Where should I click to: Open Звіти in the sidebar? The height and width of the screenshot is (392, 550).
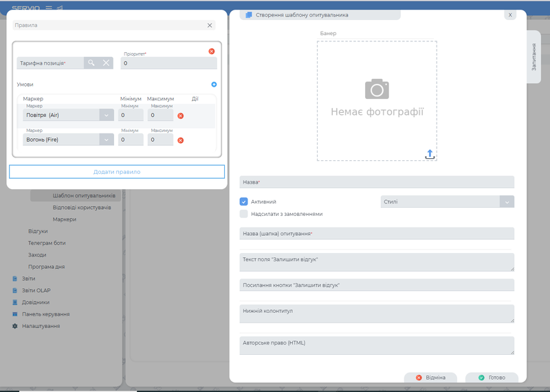pos(28,279)
